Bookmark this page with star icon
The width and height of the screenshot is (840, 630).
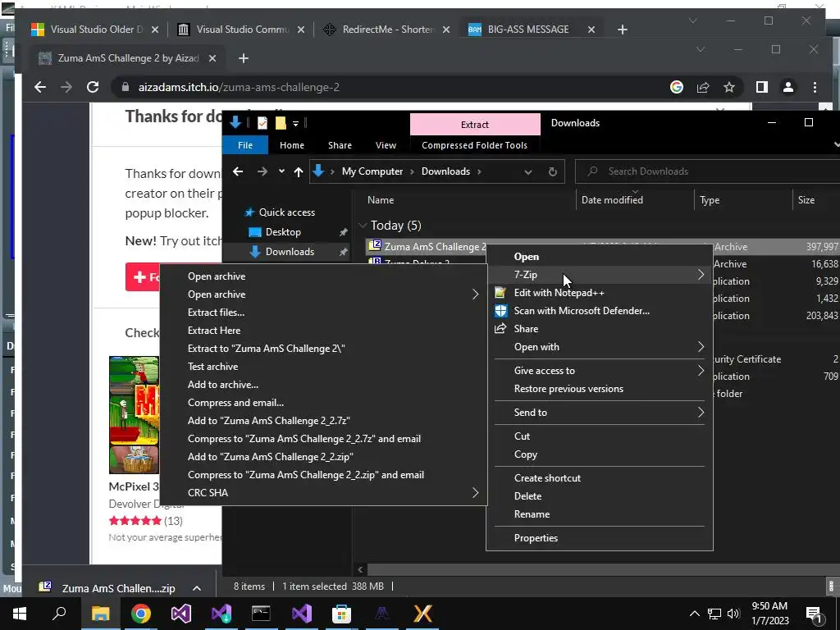pyautogui.click(x=729, y=87)
